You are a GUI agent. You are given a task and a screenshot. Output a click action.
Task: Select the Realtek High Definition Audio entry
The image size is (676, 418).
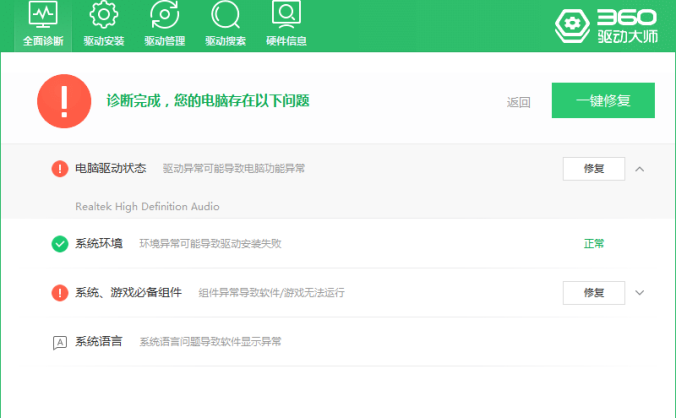click(x=147, y=207)
